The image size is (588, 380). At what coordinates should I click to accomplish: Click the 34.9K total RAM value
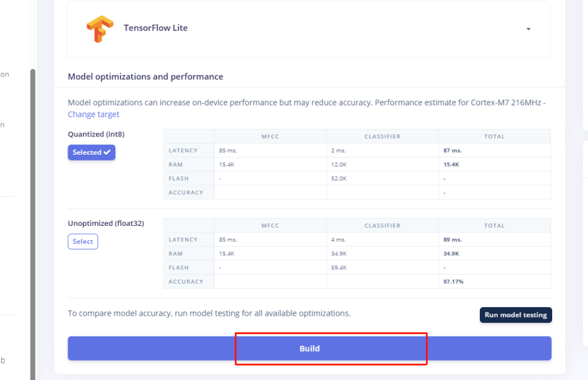[451, 254]
